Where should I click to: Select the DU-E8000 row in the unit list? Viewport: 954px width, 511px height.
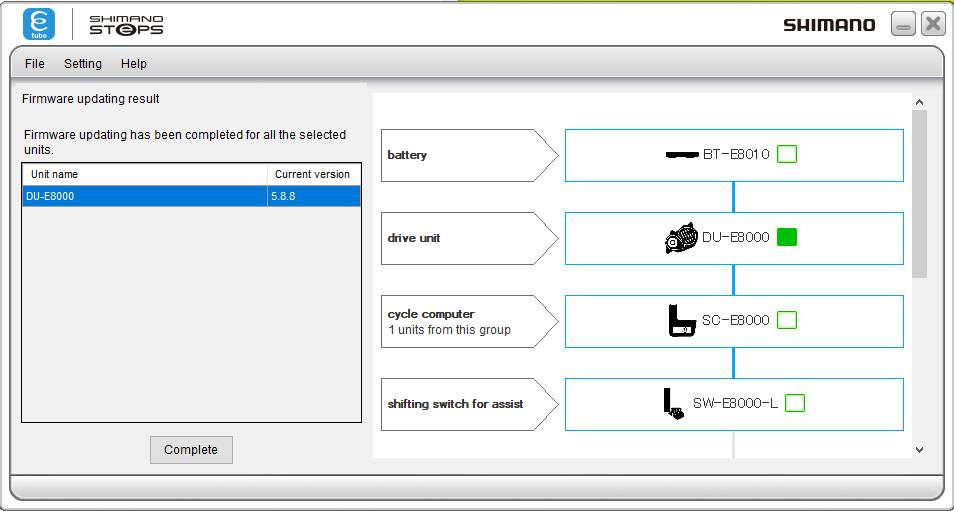191,196
